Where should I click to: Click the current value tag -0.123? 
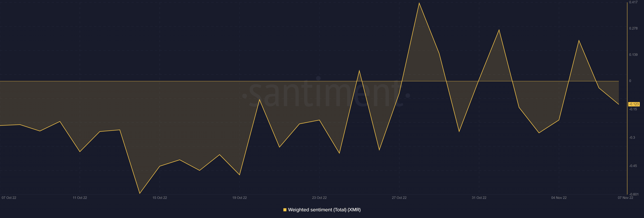coord(634,104)
